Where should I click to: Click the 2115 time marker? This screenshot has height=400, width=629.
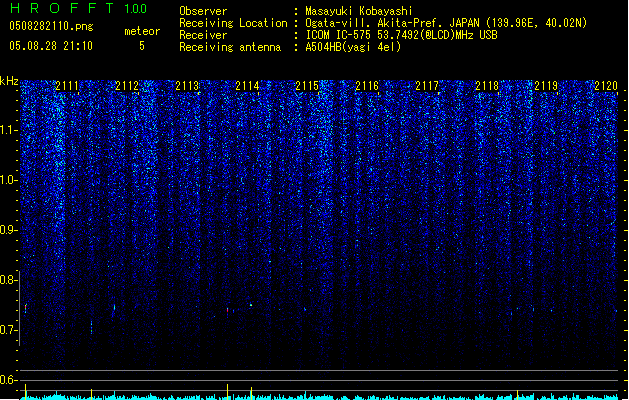(x=307, y=86)
